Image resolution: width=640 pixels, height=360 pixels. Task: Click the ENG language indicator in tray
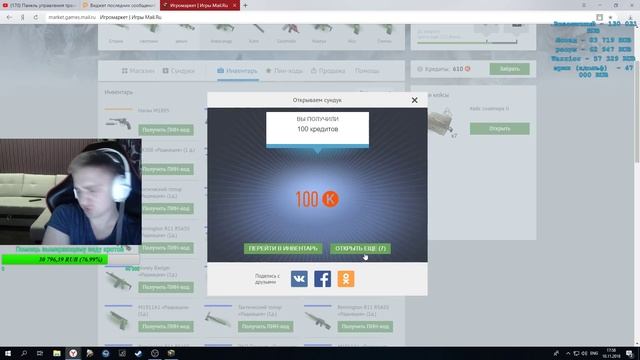pyautogui.click(x=594, y=353)
